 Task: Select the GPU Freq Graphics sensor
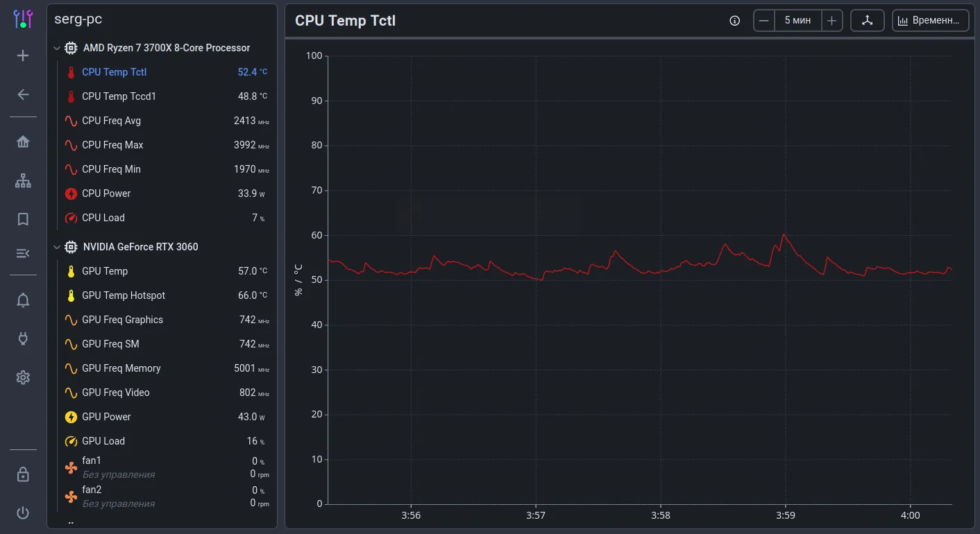point(165,320)
